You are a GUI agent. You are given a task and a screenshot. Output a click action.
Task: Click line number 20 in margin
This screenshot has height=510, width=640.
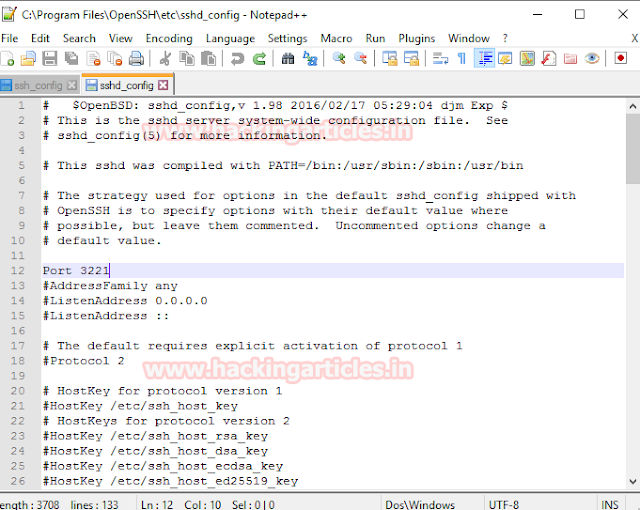(18, 391)
